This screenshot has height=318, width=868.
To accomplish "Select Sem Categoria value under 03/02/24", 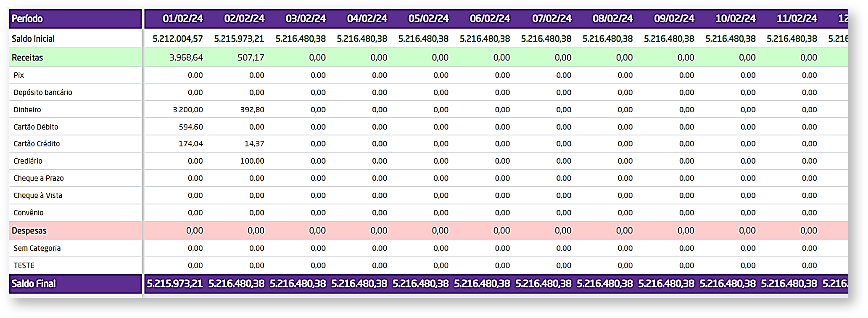I will [x=318, y=248].
